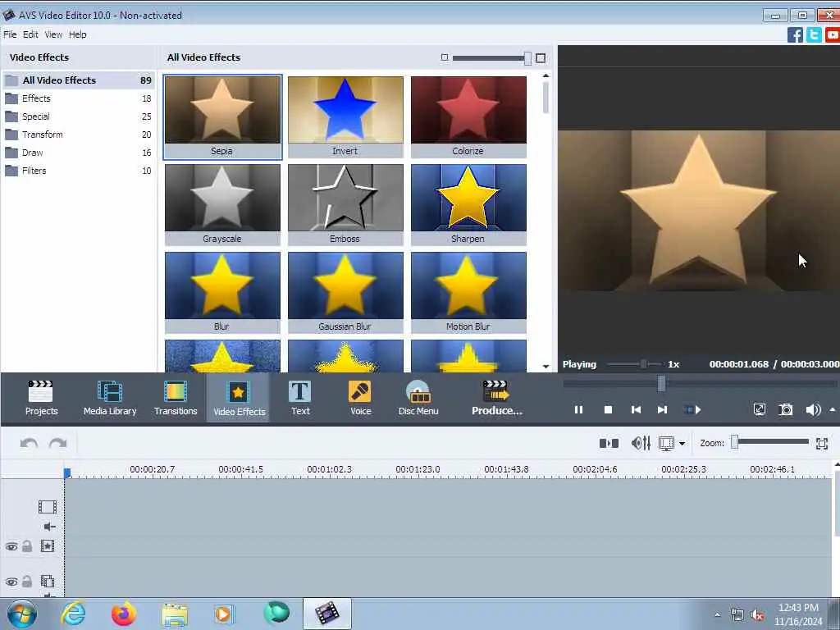Click the large thumbnails icon
The width and height of the screenshot is (840, 630).
[541, 58]
